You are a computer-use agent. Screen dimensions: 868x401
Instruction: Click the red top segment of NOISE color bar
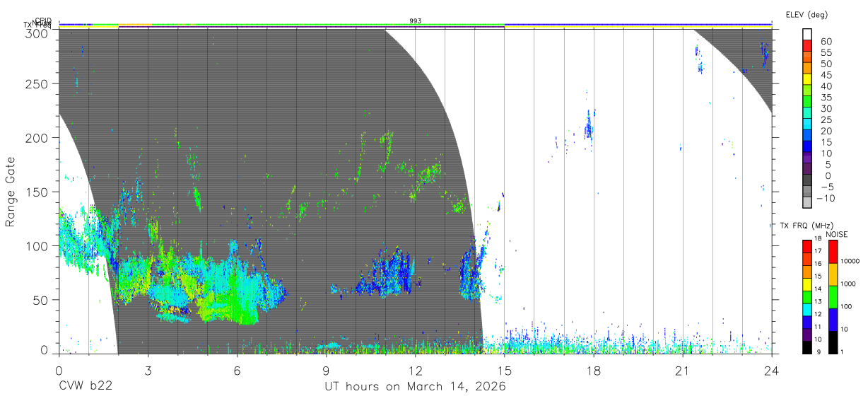click(x=832, y=252)
